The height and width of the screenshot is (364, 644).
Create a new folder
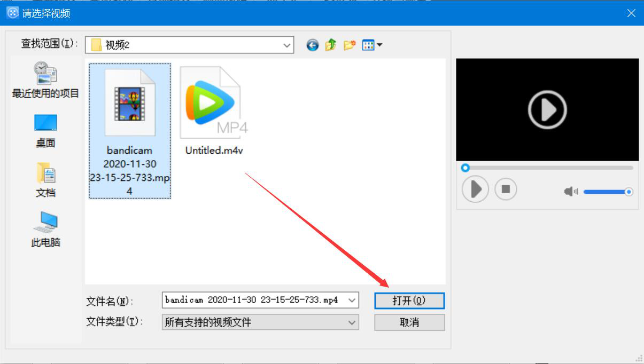(350, 45)
